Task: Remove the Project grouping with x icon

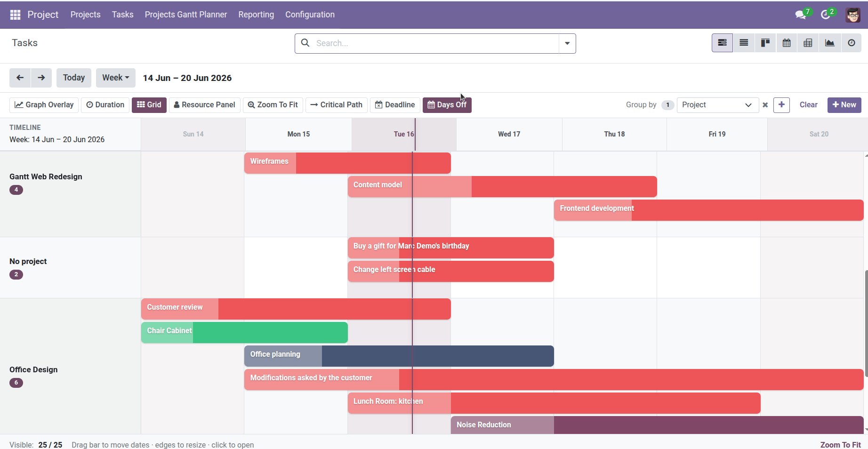Action: click(x=765, y=105)
